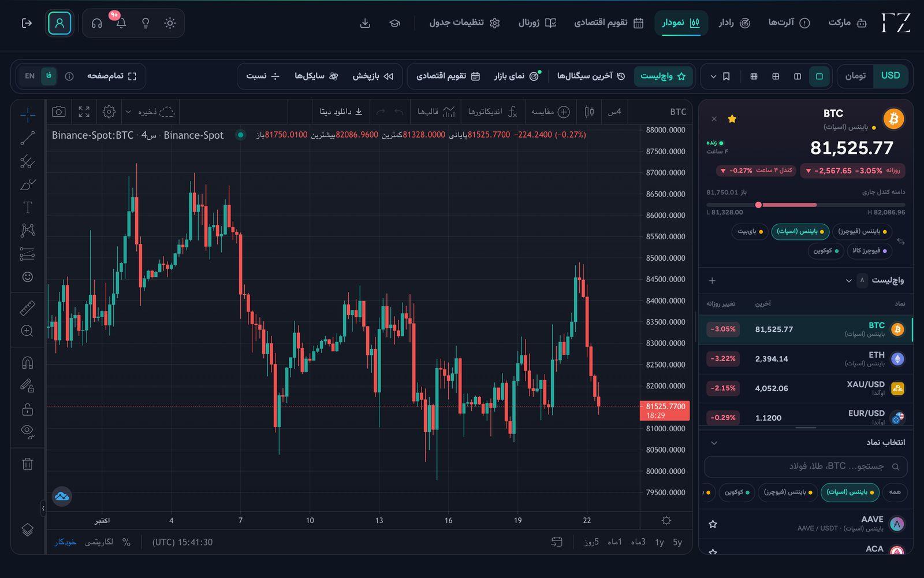Take a chart snapshot with camera icon
The image size is (924, 578).
pyautogui.click(x=58, y=112)
